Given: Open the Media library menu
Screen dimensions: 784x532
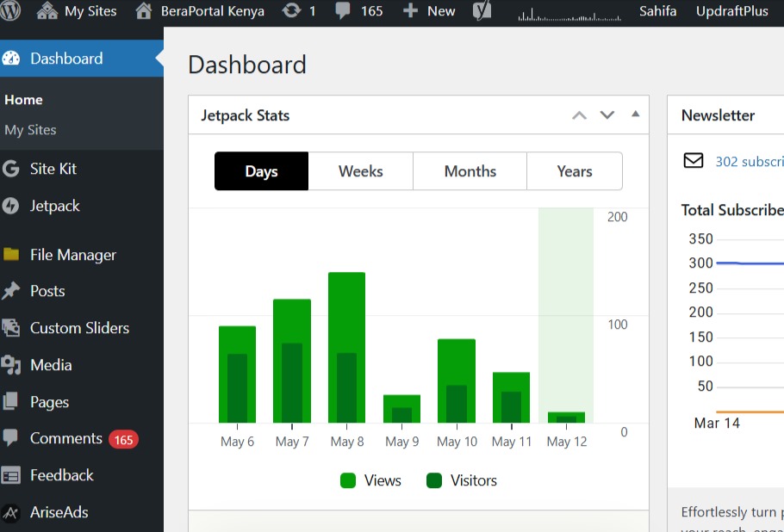Looking at the screenshot, I should [x=51, y=365].
